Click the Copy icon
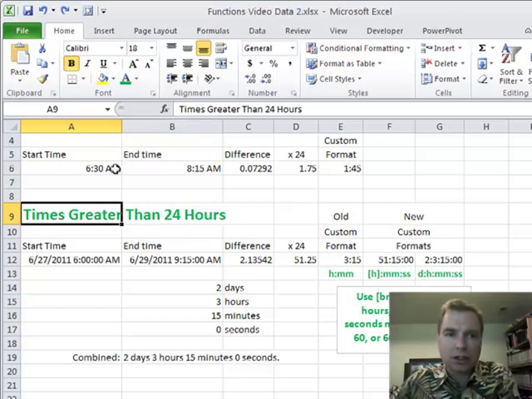The image size is (532, 399). pyautogui.click(x=42, y=63)
